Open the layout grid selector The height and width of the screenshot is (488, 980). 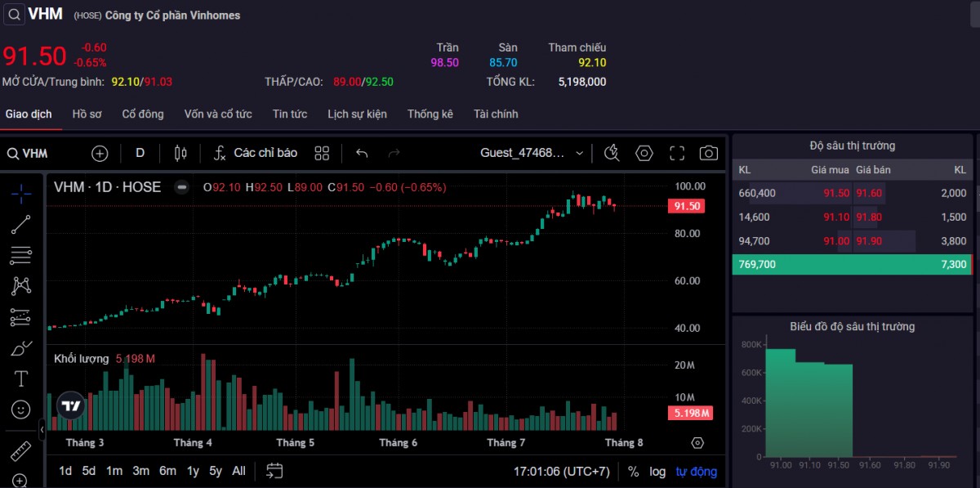(x=322, y=153)
